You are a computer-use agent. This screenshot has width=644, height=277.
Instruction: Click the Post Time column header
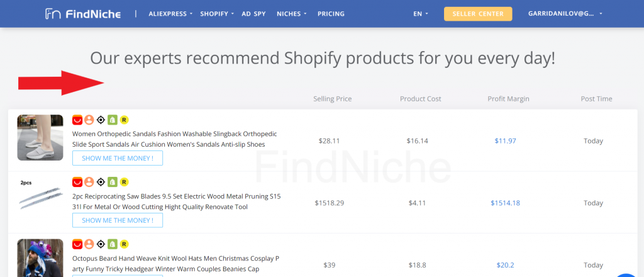point(596,99)
